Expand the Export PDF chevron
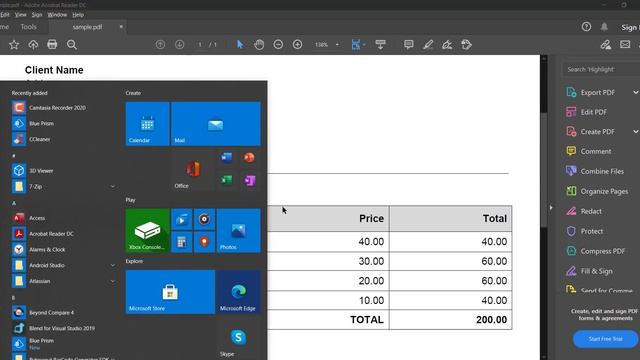 636,93
